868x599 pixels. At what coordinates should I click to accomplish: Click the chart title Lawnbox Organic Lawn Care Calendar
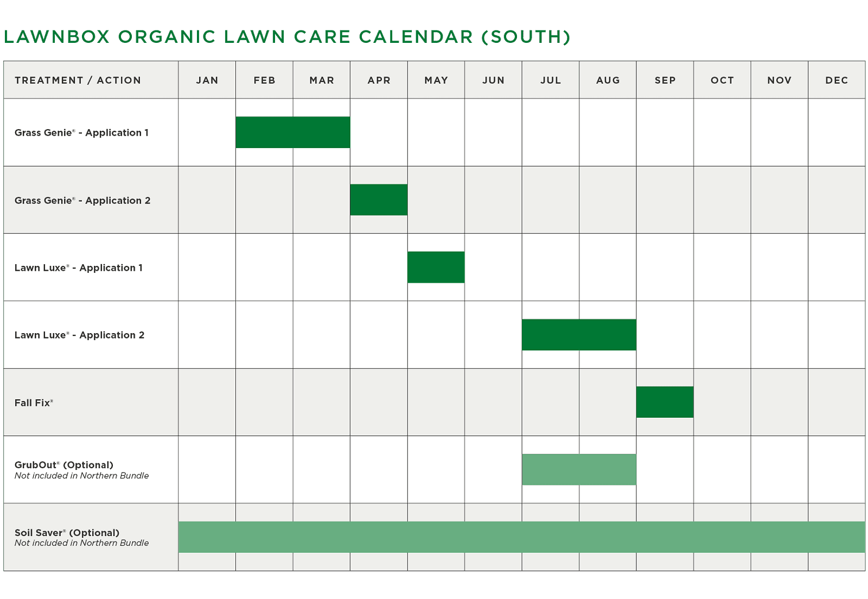[x=287, y=37]
